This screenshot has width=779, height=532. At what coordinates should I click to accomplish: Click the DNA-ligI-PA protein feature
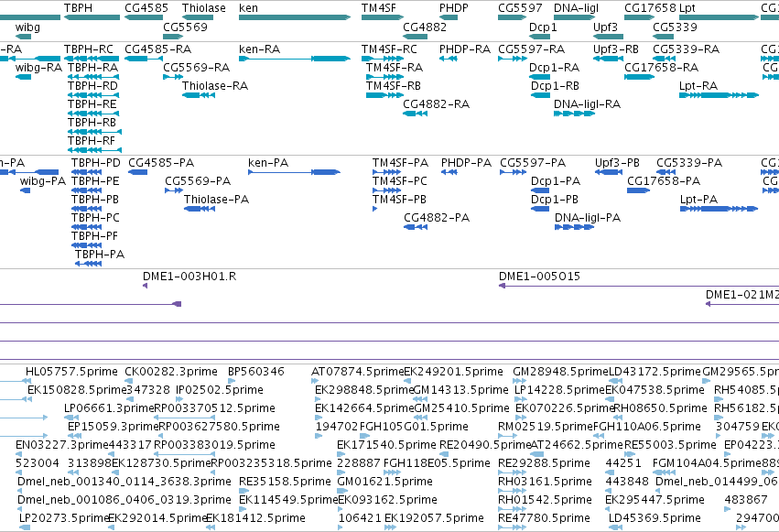pos(574,227)
